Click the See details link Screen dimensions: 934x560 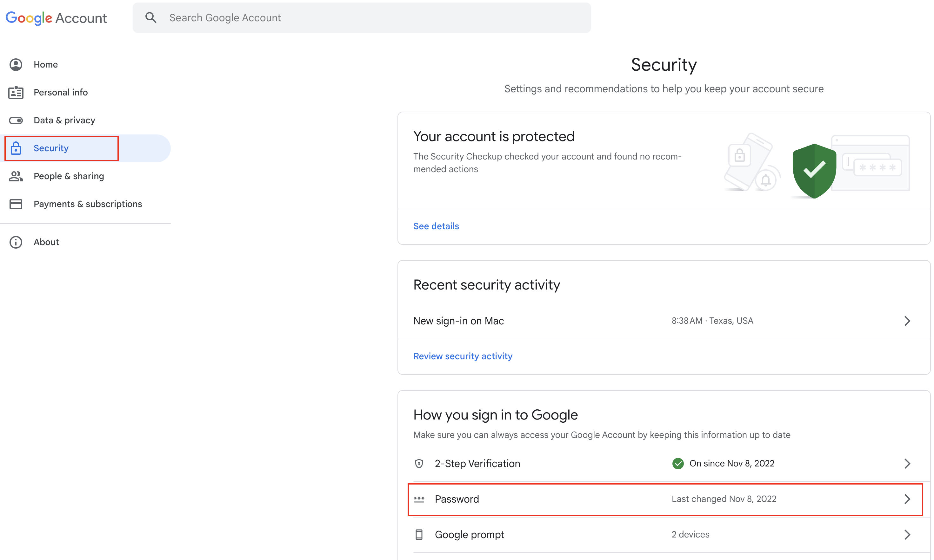[436, 226]
